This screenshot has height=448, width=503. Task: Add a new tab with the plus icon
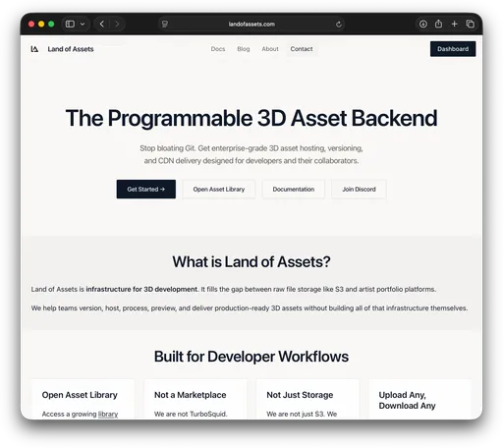tap(454, 24)
